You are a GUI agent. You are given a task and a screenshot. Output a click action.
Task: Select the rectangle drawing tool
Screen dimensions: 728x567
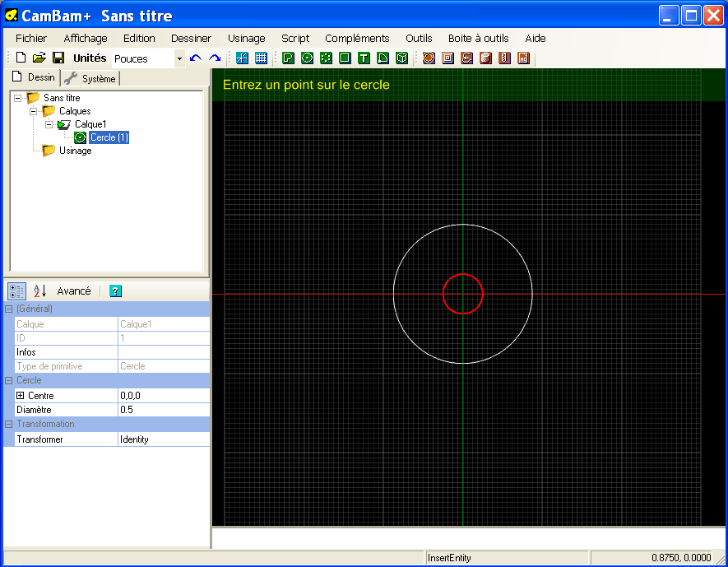345,58
